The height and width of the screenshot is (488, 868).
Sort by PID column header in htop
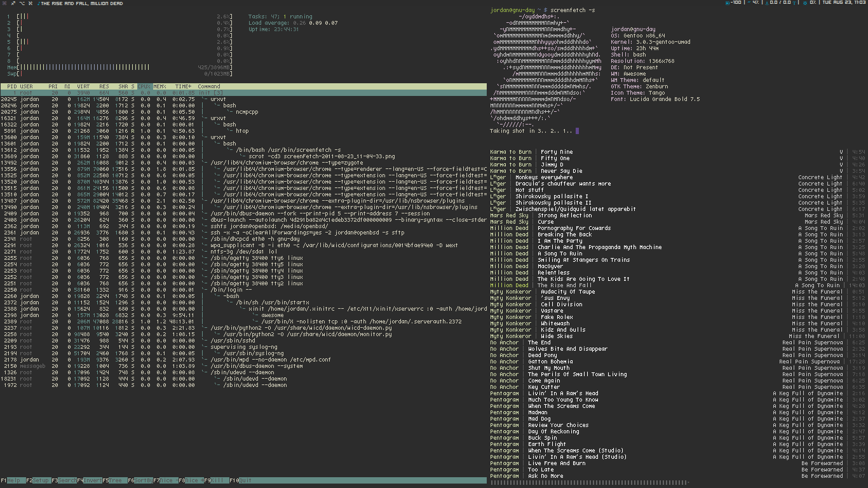pyautogui.click(x=12, y=86)
